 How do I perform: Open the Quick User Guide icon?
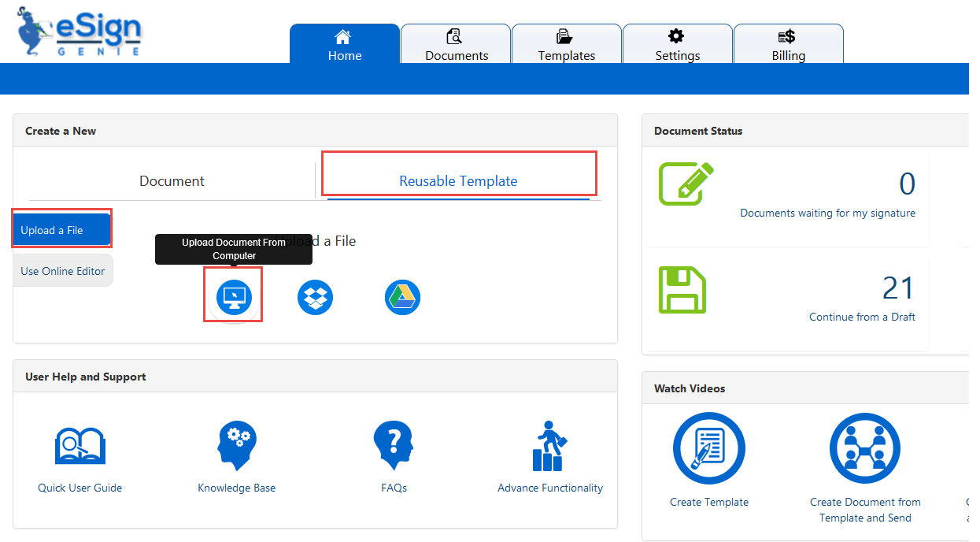pyautogui.click(x=80, y=447)
